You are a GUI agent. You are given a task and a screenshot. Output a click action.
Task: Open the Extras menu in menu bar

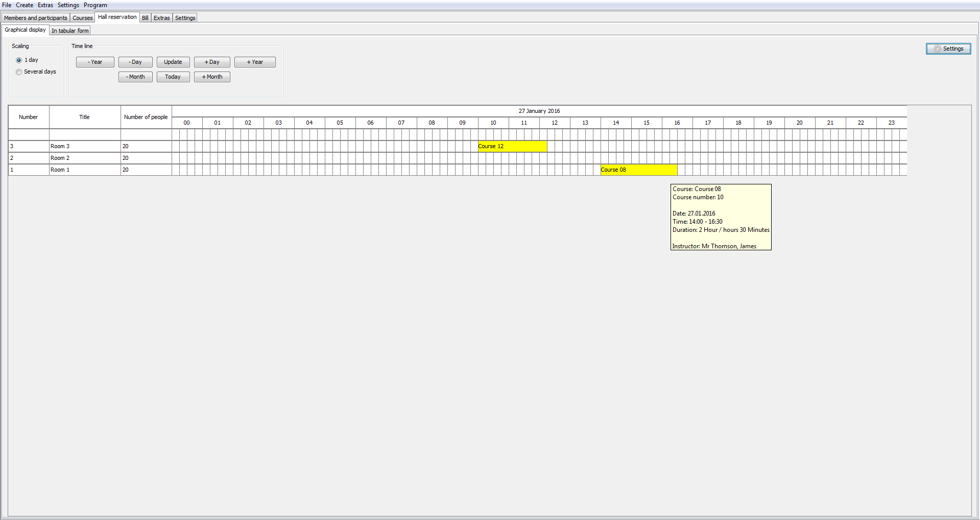tap(45, 5)
